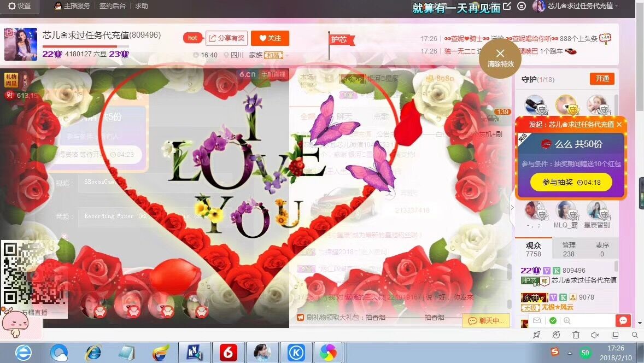Click the 和谐 family badge
The height and width of the screenshot is (363, 644).
(273, 55)
